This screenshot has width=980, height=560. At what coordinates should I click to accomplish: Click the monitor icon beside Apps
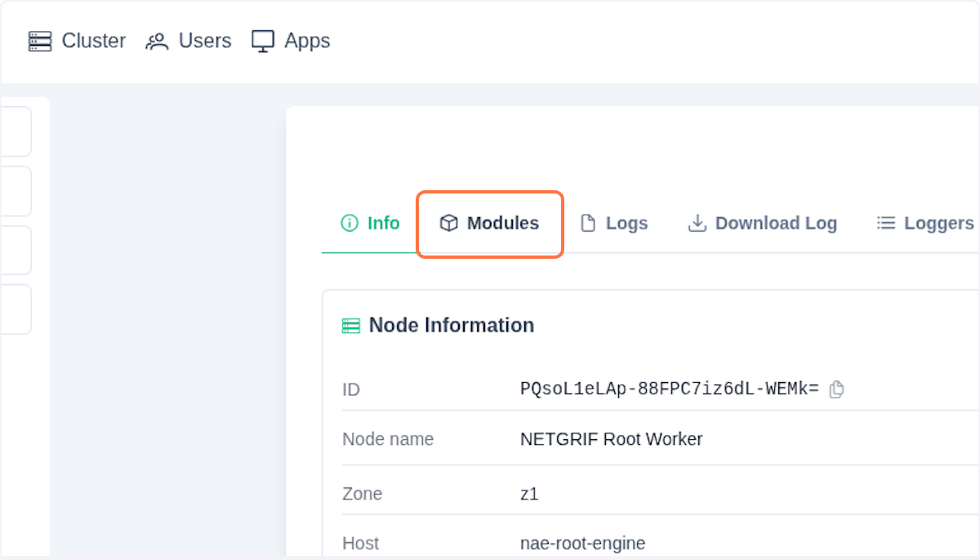coord(262,40)
